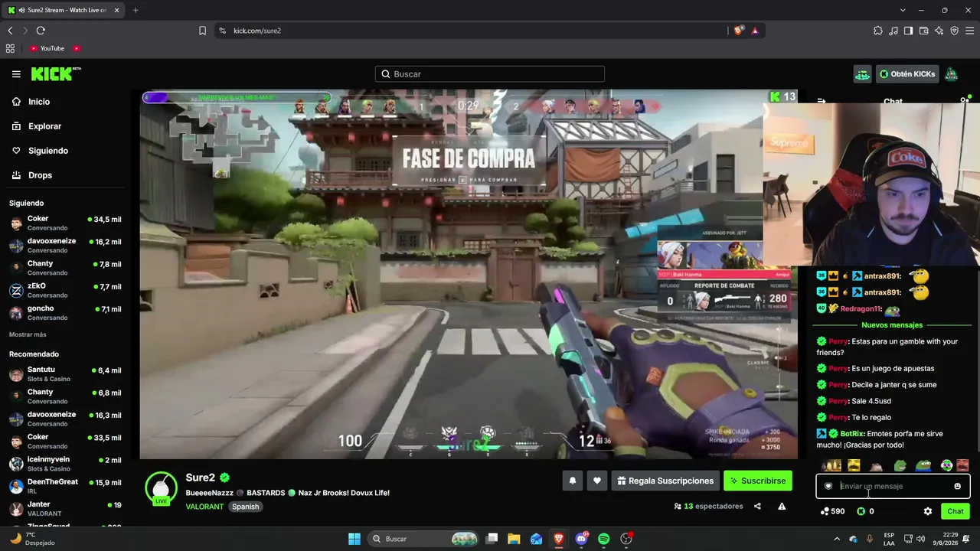The image size is (980, 551).
Task: Open browser extensions puzzle icon
Action: coord(877,31)
